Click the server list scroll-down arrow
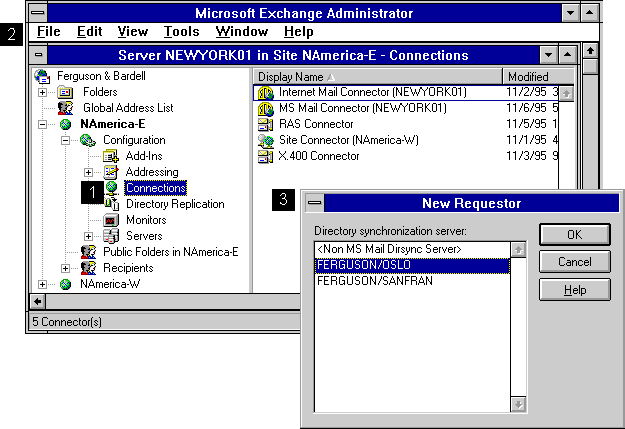Viewport: 625px width, 429px height. point(518,405)
